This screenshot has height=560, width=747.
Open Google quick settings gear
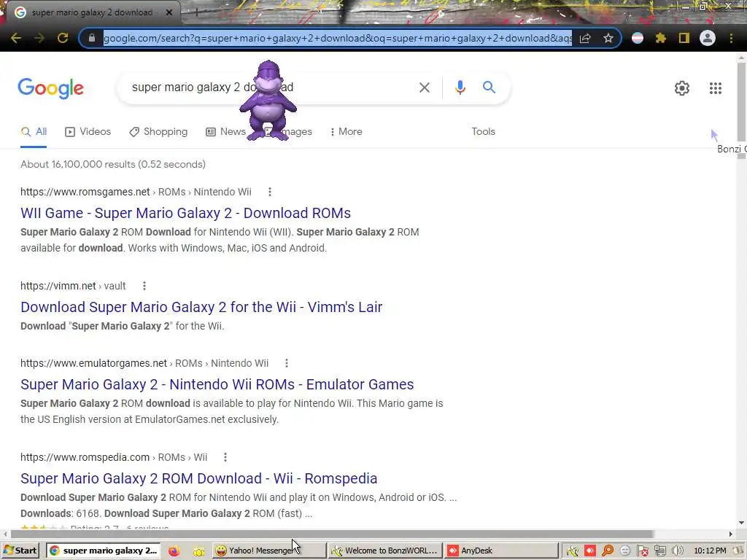click(x=682, y=88)
